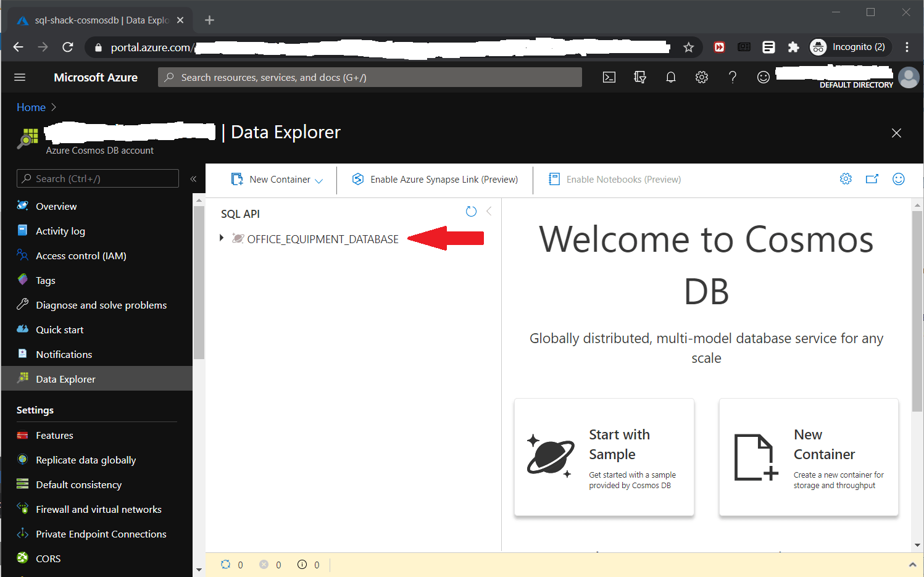Click Enable Azure Synapse Link (Preview)
The height and width of the screenshot is (577, 924).
[x=435, y=180]
